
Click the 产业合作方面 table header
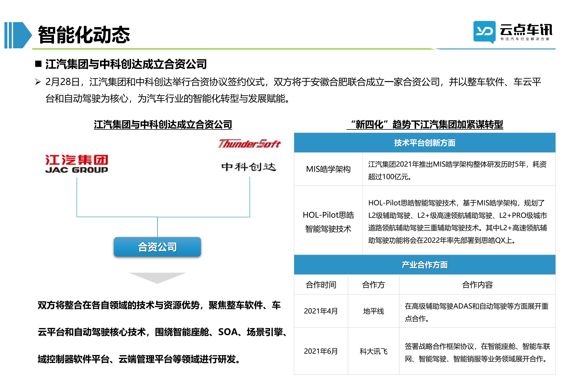click(x=425, y=265)
